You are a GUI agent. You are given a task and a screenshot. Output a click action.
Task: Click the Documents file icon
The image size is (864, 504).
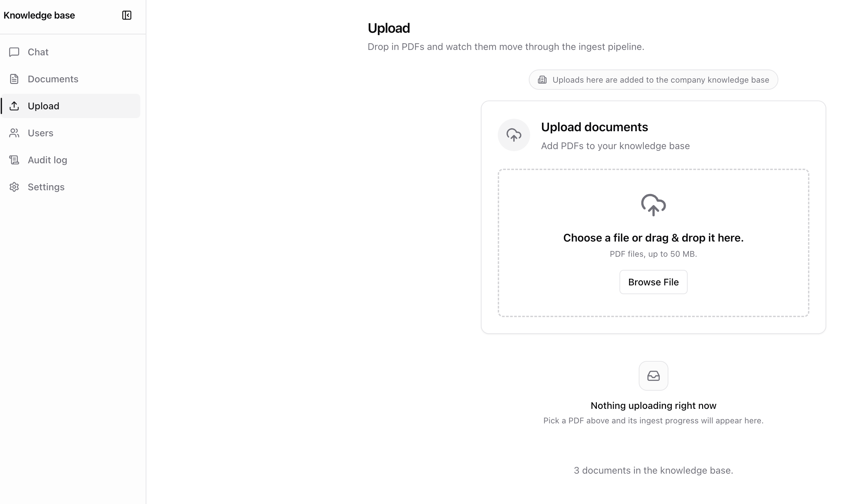tap(14, 79)
